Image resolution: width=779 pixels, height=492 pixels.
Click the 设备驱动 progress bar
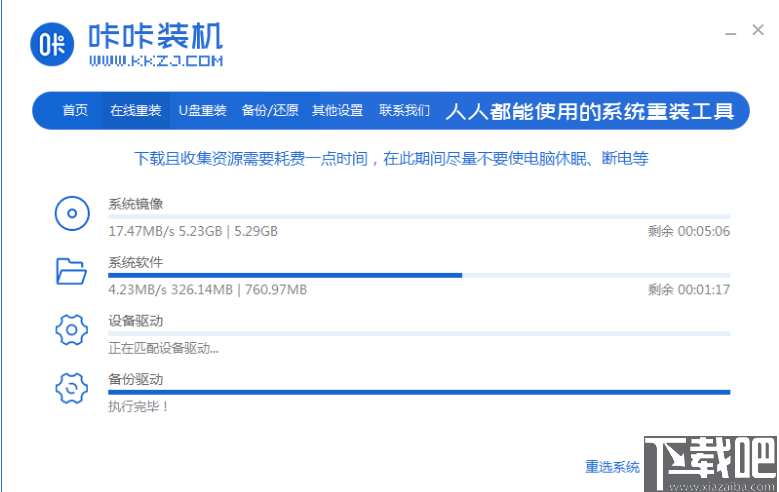tap(419, 334)
